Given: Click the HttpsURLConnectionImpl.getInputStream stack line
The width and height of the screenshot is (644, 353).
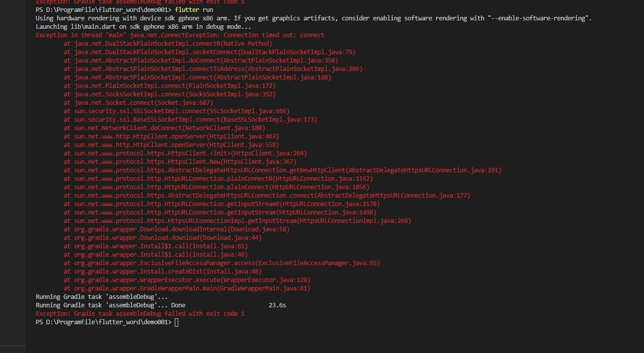Looking at the screenshot, I should click(x=237, y=221).
